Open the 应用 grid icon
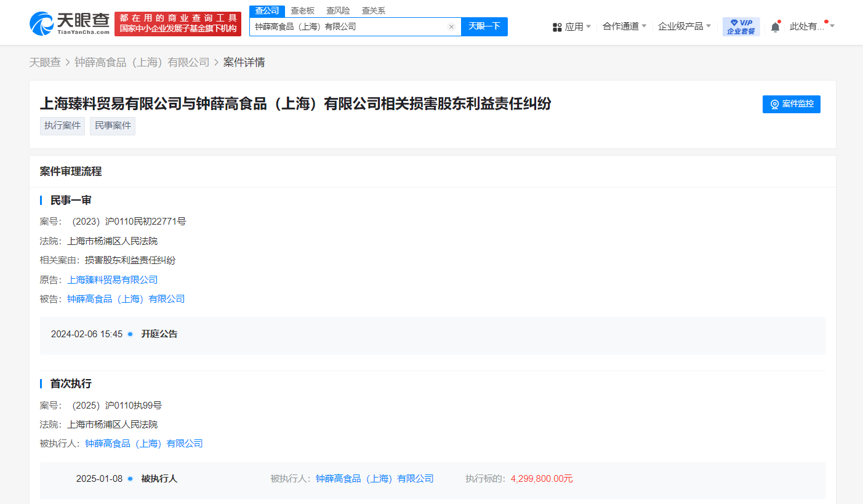 [x=557, y=27]
